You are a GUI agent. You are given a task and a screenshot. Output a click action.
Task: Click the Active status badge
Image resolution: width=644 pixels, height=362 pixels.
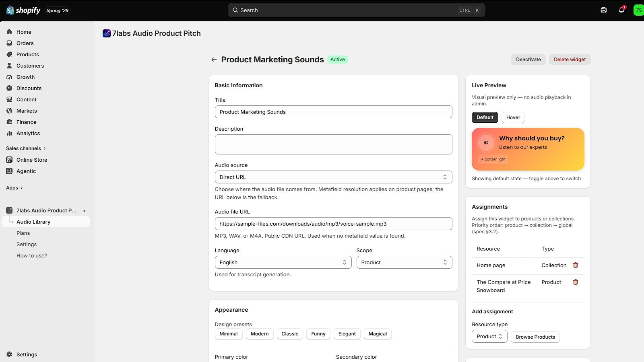[x=338, y=60]
